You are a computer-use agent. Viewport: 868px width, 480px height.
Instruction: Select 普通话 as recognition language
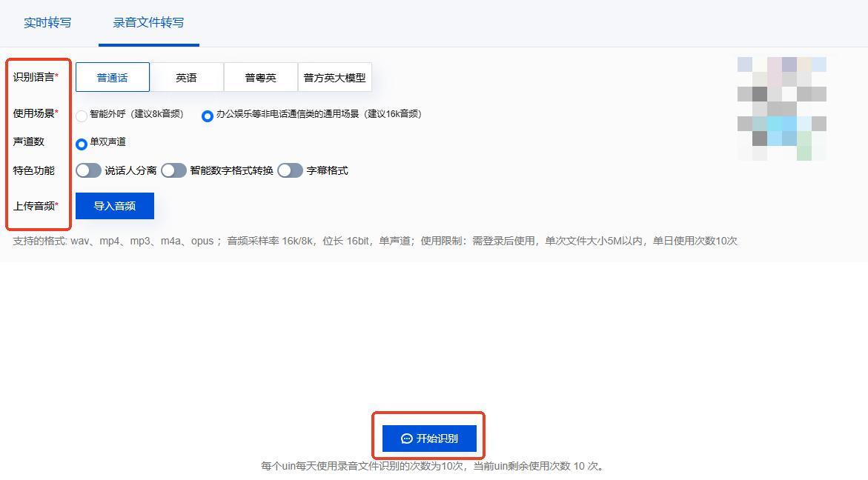112,77
